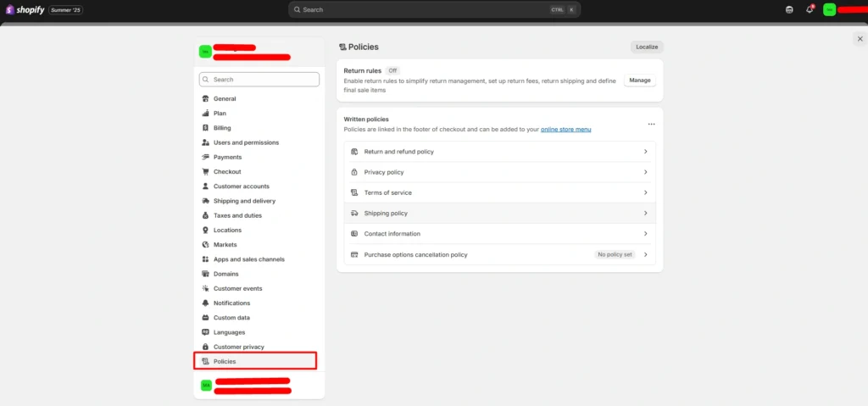
Task: Expand the Terms of service chevron
Action: (645, 192)
